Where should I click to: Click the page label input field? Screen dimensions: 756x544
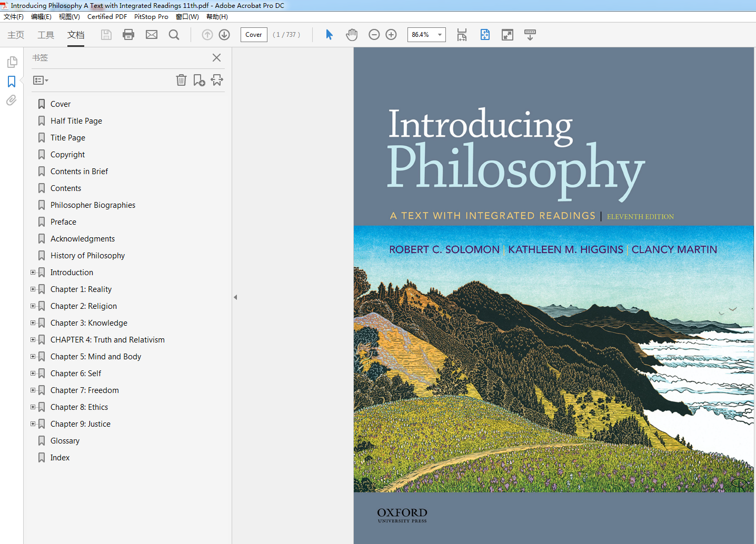(254, 35)
